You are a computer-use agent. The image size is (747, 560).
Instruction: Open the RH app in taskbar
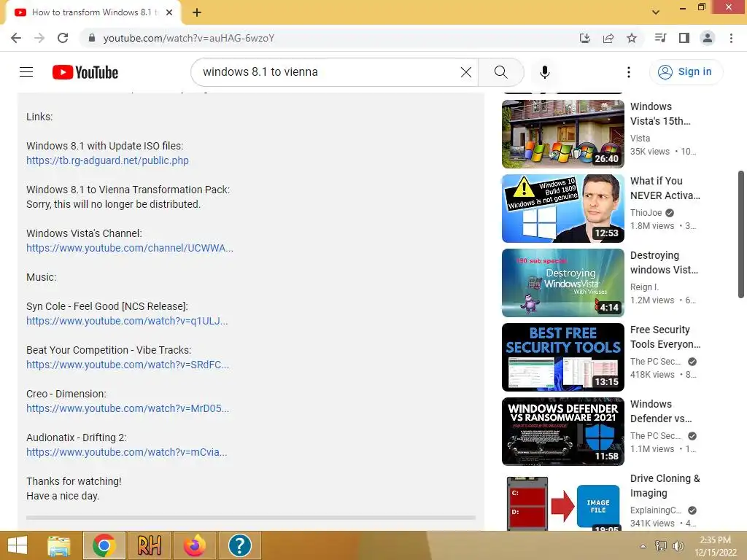(x=149, y=545)
